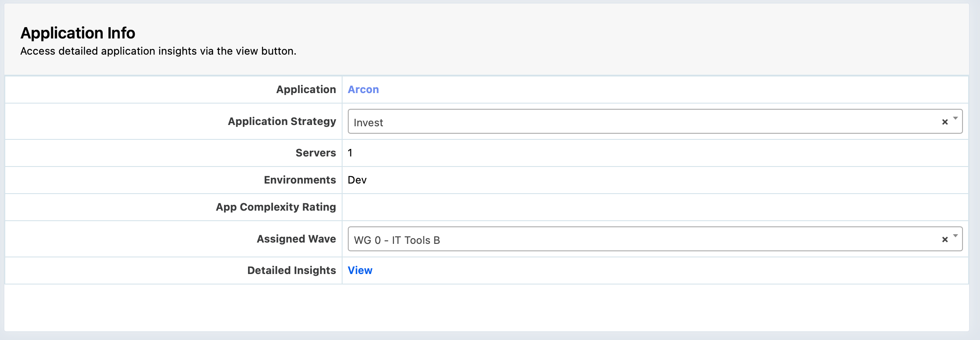Click the Application Strategy label
This screenshot has height=340, width=980.
pyautogui.click(x=282, y=121)
